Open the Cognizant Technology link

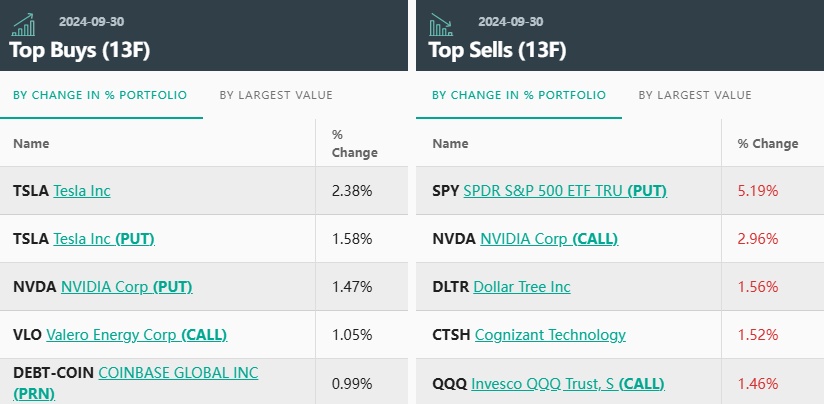coord(550,334)
